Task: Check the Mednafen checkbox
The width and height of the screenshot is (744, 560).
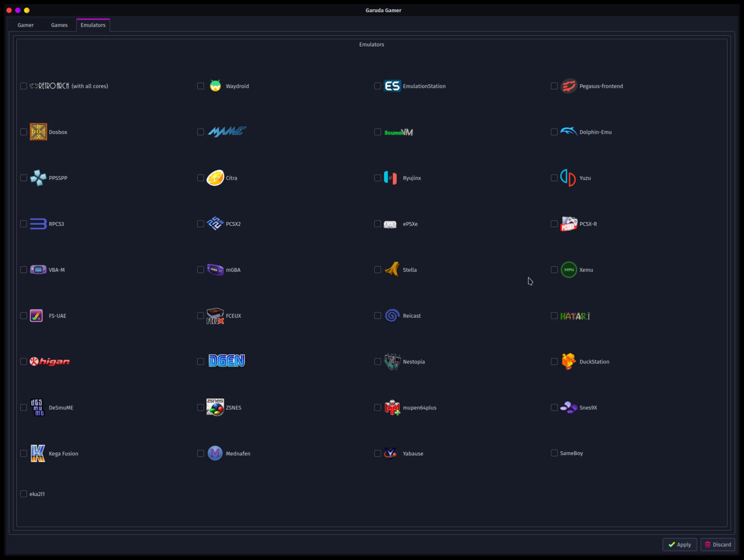Action: click(201, 453)
